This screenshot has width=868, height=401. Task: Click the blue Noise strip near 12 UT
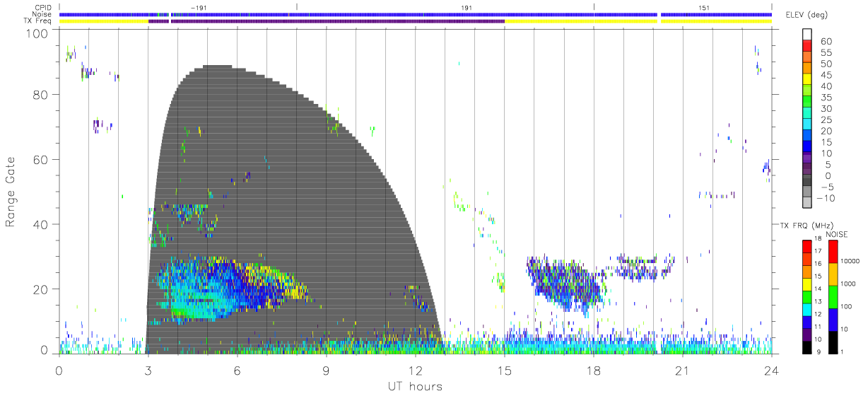415,14
